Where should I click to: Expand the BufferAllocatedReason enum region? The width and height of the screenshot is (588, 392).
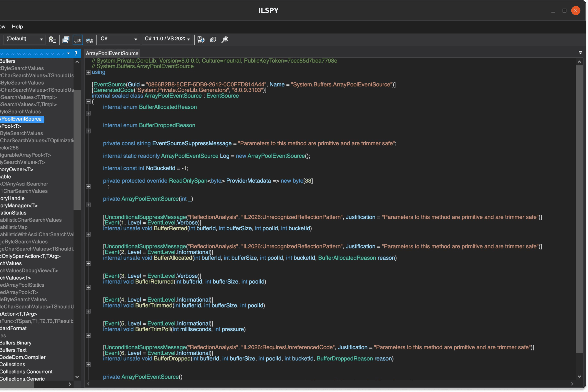pos(88,113)
